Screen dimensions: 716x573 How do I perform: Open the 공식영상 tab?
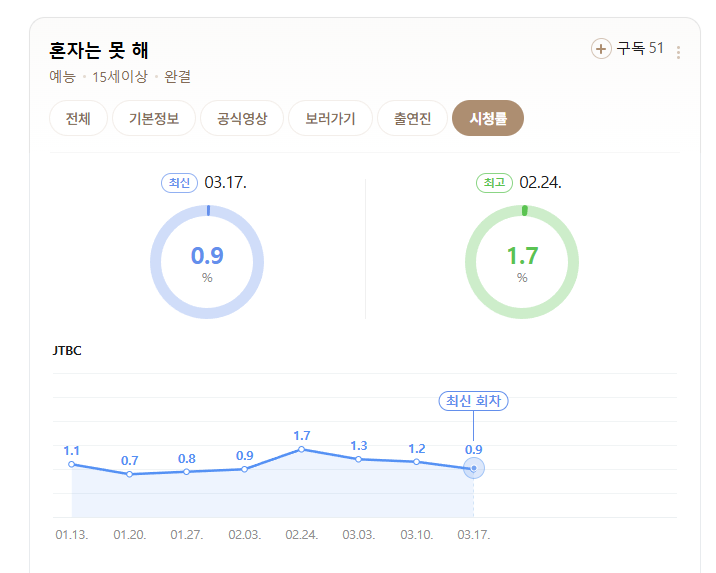tap(242, 118)
